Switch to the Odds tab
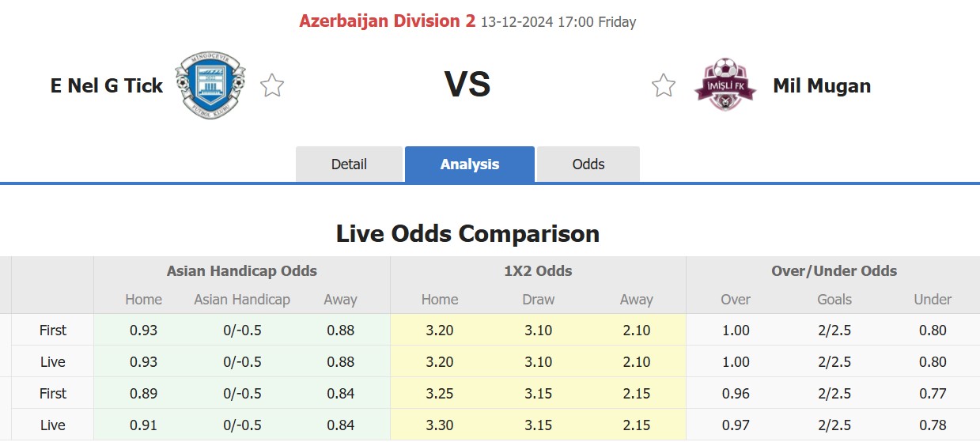 (x=588, y=164)
